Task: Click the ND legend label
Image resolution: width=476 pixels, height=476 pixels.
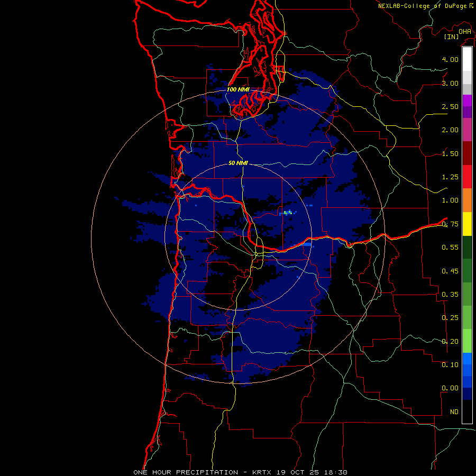Action: [454, 412]
